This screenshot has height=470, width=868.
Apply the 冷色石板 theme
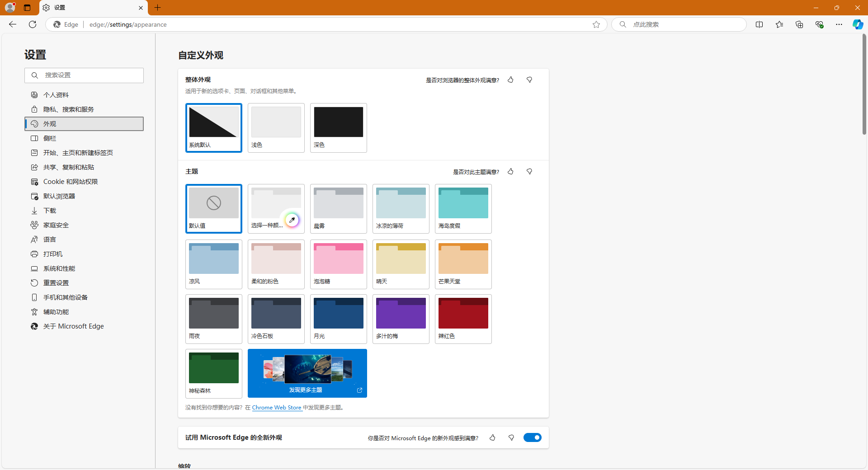[x=276, y=319]
